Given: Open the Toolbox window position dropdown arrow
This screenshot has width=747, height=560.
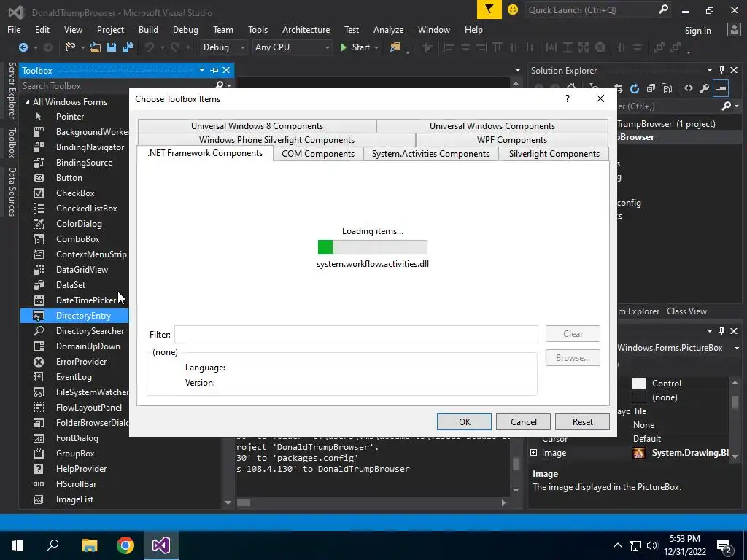Looking at the screenshot, I should [202, 70].
